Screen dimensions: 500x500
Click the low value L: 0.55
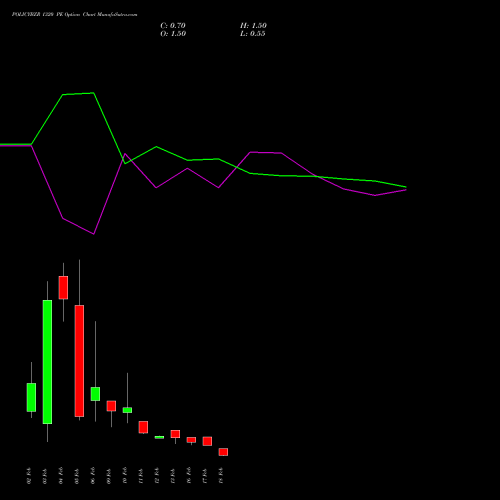point(253,34)
